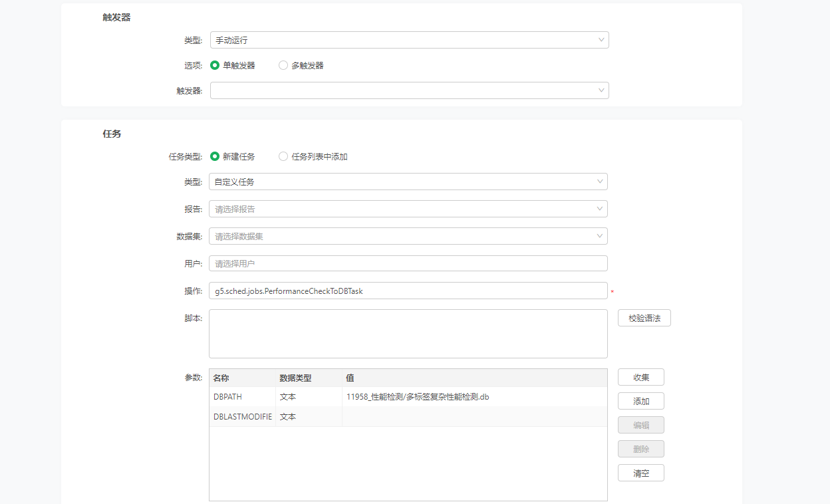Viewport: 830px width, 504px height.
Task: Click the 编辑 parameter button
Action: pyautogui.click(x=641, y=425)
